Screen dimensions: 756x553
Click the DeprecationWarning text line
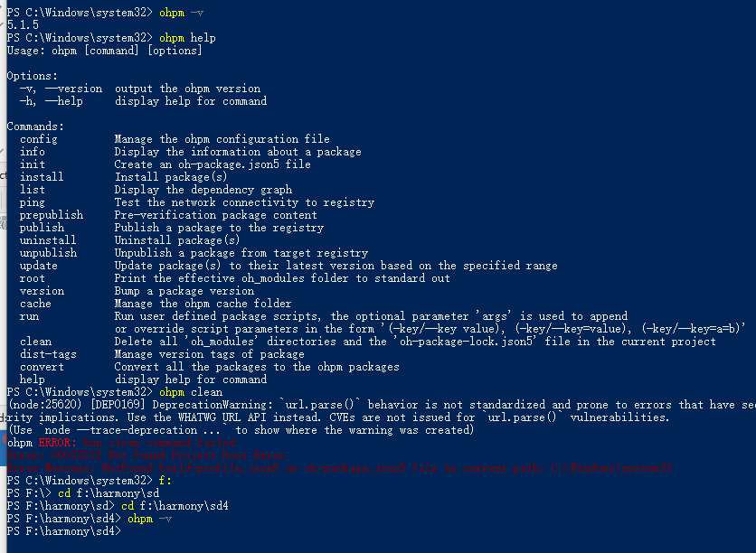click(381, 405)
